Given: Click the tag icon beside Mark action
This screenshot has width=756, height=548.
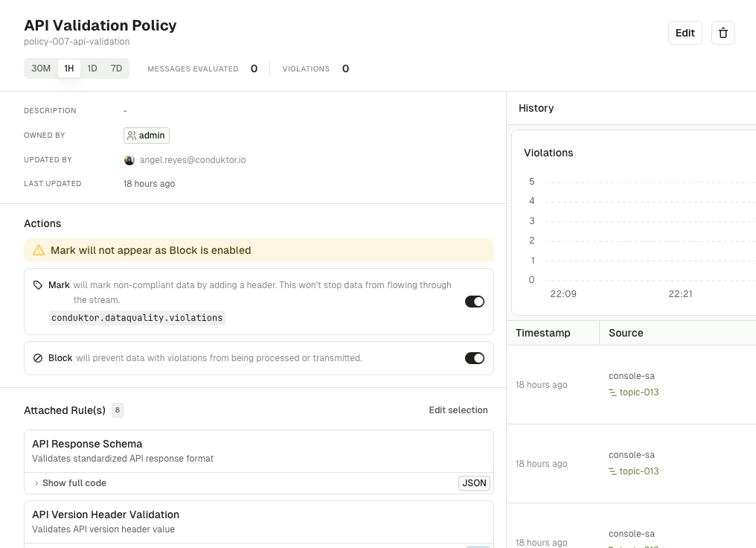Looking at the screenshot, I should [x=38, y=284].
